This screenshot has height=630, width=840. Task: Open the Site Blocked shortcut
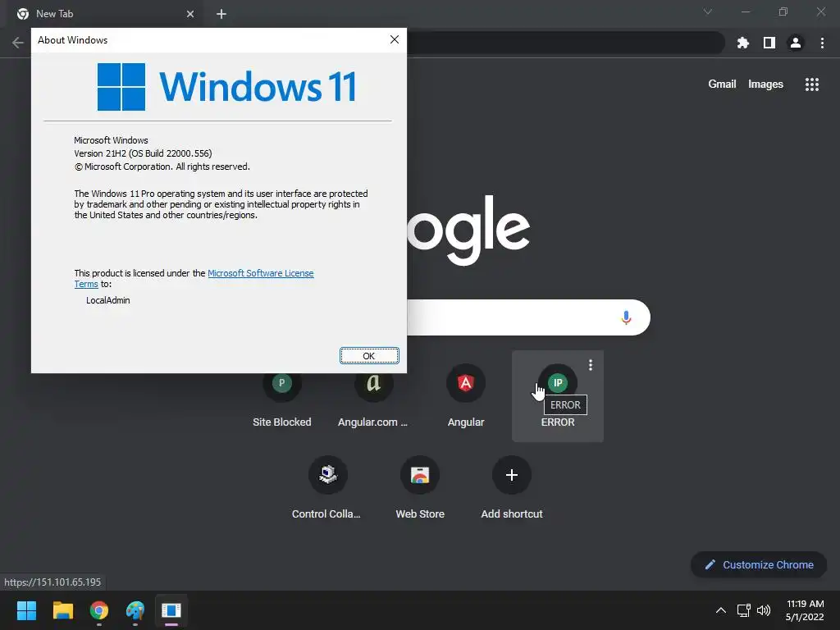click(x=282, y=396)
